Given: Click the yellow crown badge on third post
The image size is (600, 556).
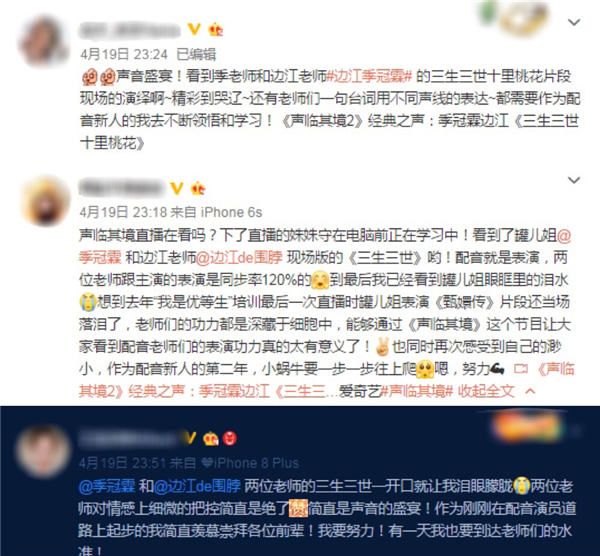Looking at the screenshot, I should (x=210, y=438).
